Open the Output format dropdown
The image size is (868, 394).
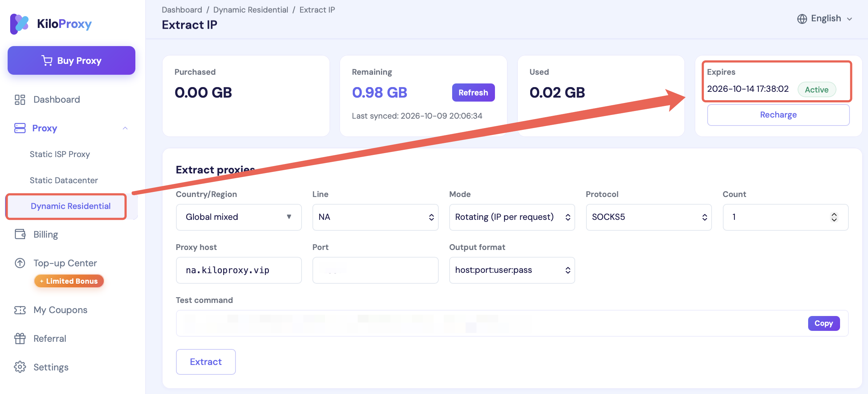click(512, 270)
